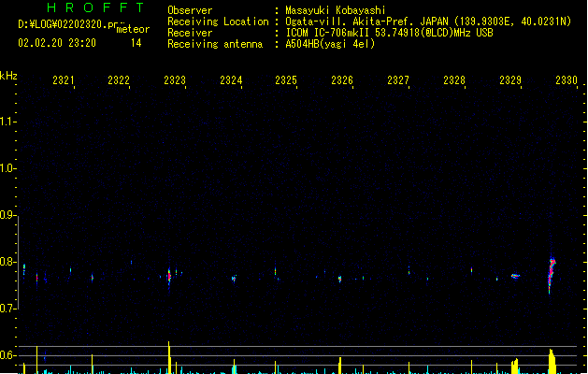Click the 2328 time axis marker

(454, 80)
